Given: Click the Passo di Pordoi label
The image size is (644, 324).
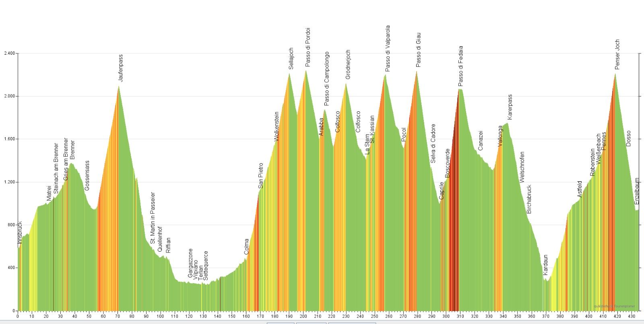Looking at the screenshot, I should [x=308, y=47].
